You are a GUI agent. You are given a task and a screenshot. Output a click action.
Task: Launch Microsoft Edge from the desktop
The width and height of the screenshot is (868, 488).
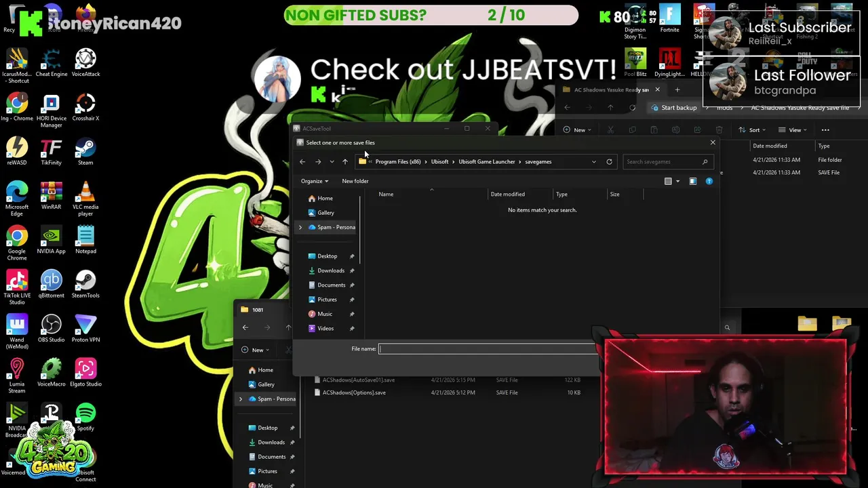click(x=17, y=198)
